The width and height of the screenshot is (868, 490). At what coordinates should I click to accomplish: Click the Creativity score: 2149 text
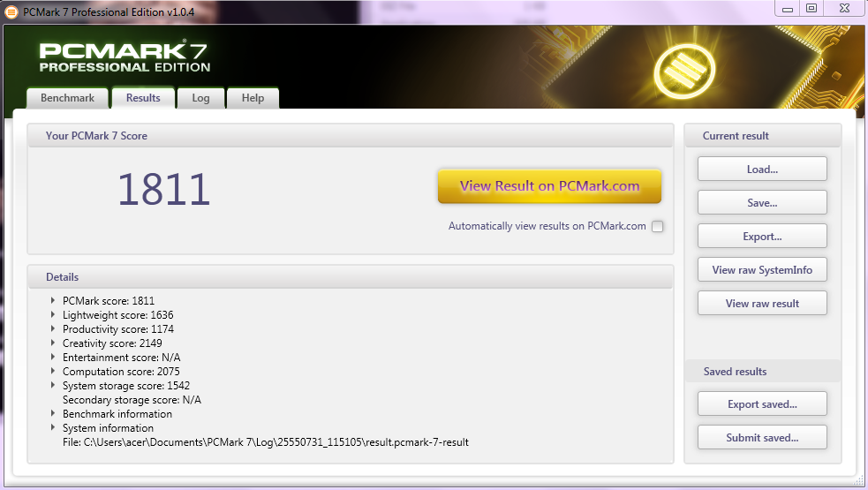112,343
